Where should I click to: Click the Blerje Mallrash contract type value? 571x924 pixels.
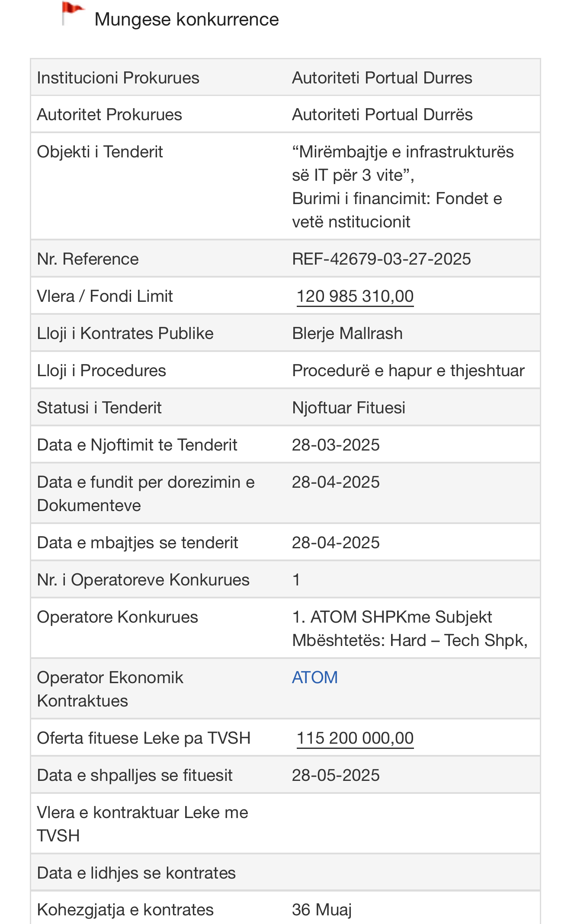(x=347, y=333)
